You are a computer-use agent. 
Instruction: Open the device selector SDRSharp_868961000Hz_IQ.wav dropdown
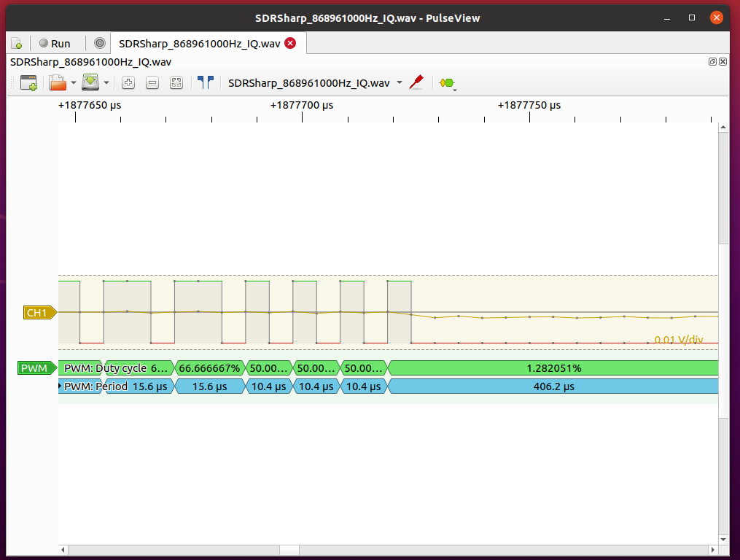315,82
